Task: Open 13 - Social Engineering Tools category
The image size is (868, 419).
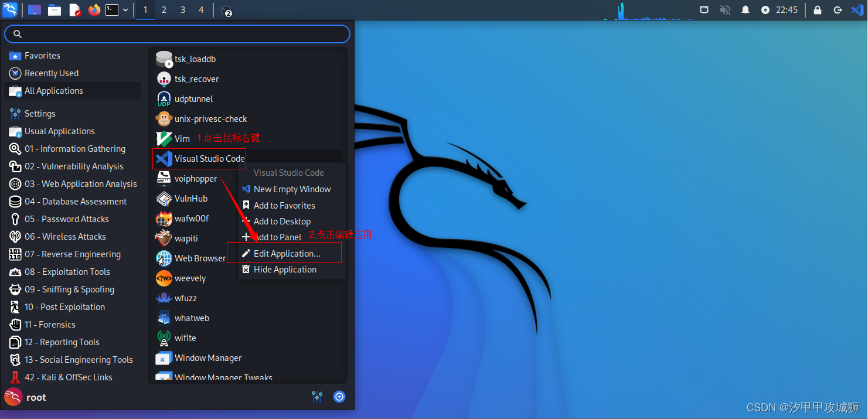Action: [x=73, y=360]
